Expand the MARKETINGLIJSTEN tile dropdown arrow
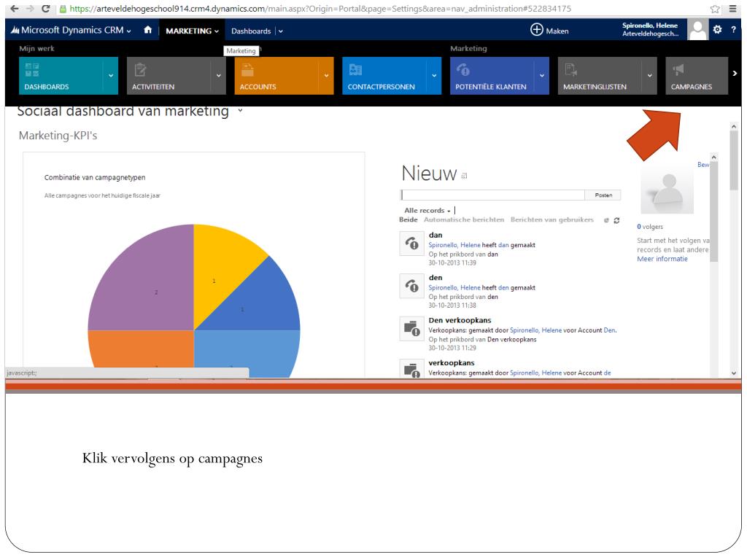Screen dimensions: 747x560 click(x=649, y=76)
